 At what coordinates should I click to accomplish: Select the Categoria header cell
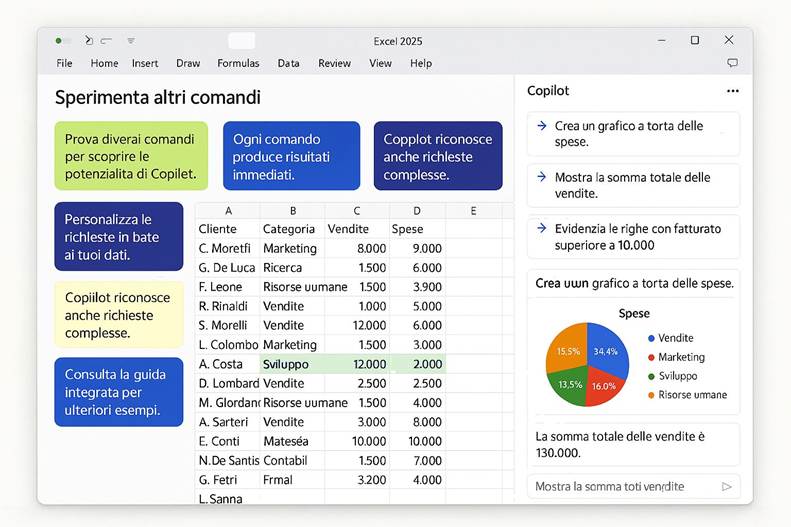pyautogui.click(x=293, y=229)
